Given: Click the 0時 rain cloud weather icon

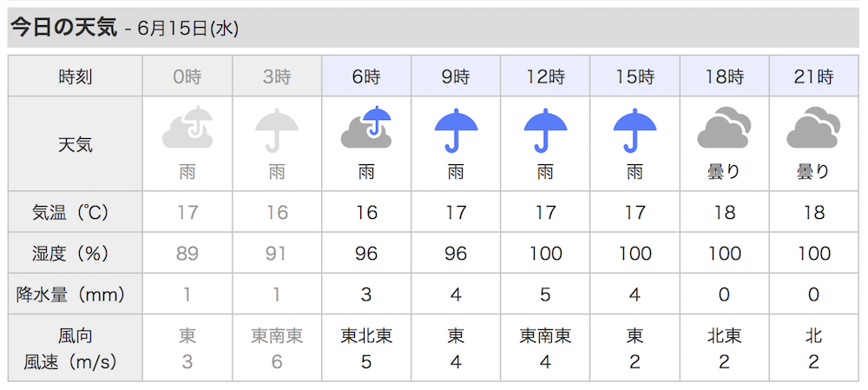Looking at the screenshot, I should [x=187, y=128].
